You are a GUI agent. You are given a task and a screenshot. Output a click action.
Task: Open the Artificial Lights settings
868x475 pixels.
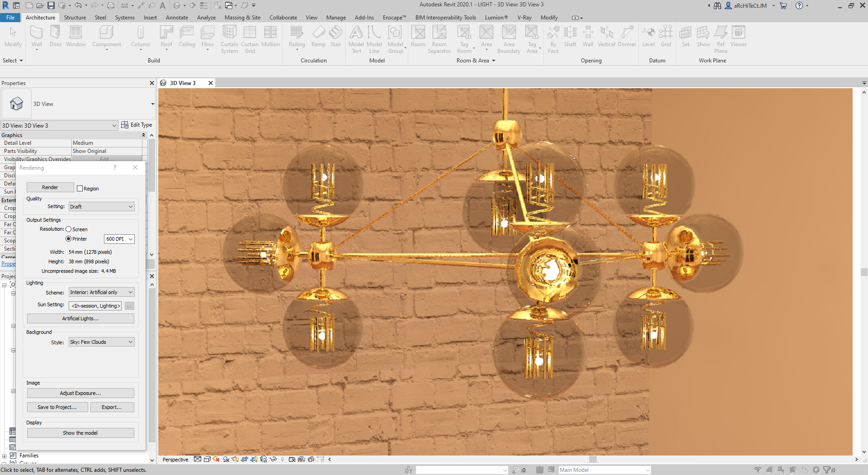[x=80, y=318]
